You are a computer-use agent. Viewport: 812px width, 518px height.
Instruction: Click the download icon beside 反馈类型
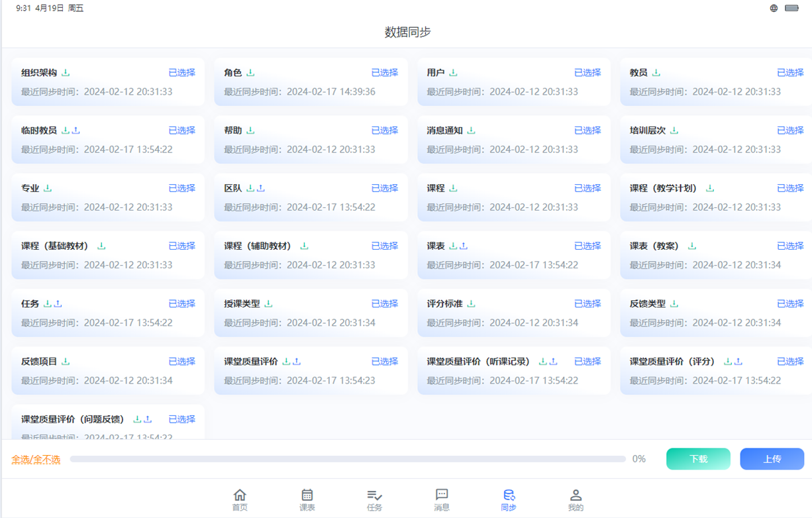(x=674, y=303)
